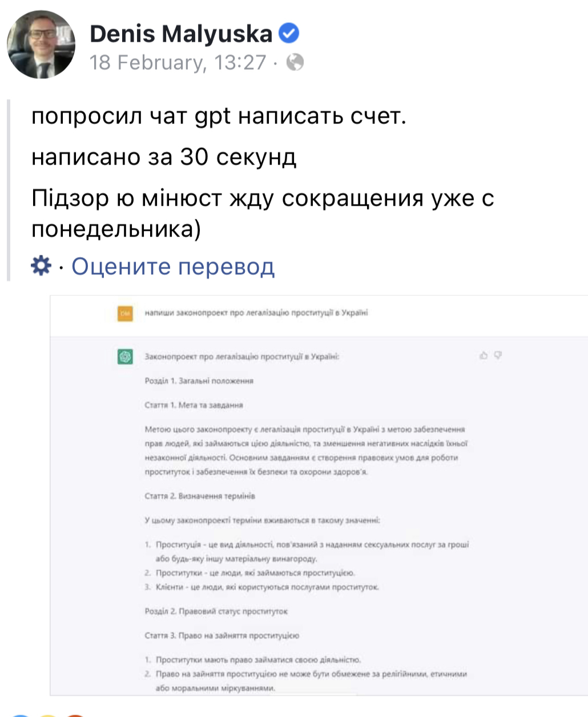Click the Стаття 1. Мета та завдання heading
This screenshot has width=588, height=717.
click(x=194, y=405)
